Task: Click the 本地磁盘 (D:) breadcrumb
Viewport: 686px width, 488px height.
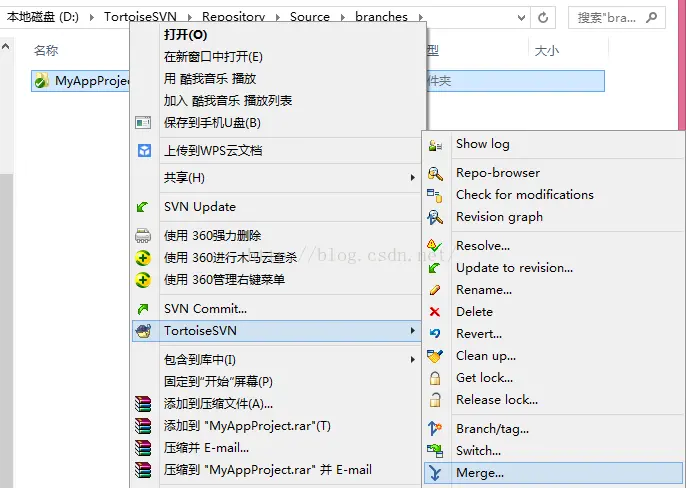Action: click(42, 17)
